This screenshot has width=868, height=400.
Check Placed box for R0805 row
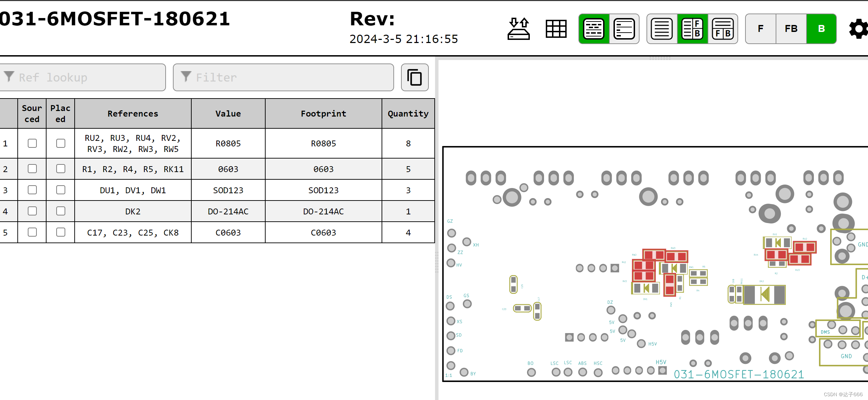(x=61, y=143)
